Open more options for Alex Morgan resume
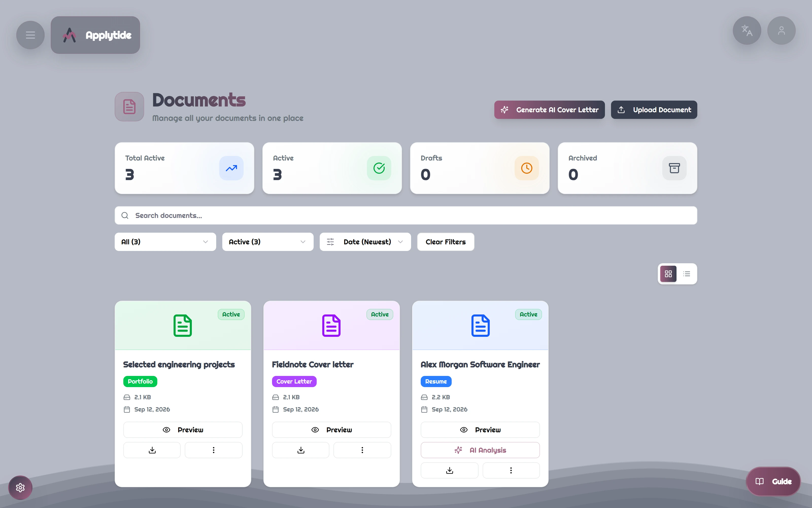This screenshot has width=812, height=508. click(511, 470)
